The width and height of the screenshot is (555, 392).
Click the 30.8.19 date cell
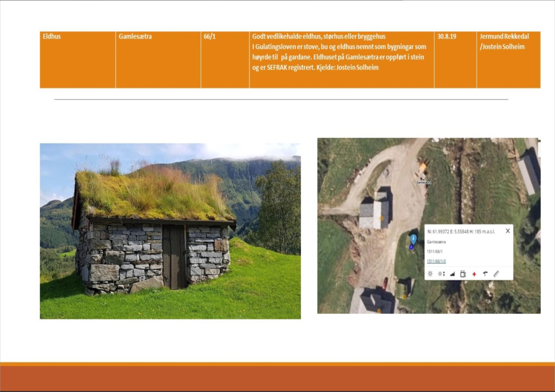[455, 60]
